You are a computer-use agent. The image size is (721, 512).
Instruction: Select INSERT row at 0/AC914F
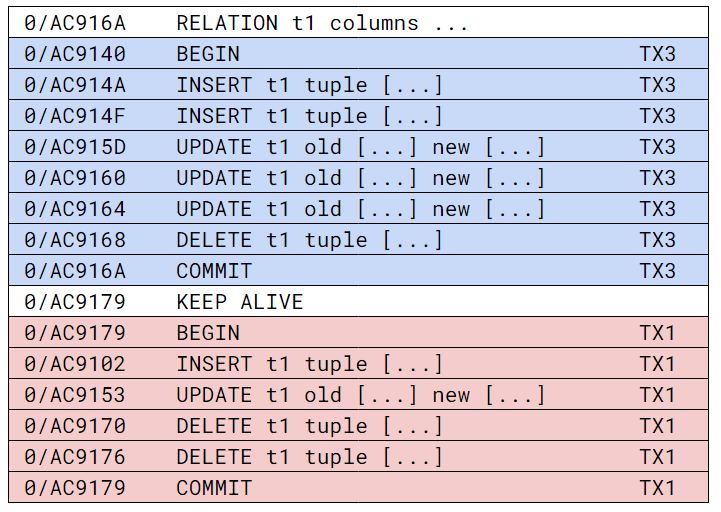tap(358, 116)
